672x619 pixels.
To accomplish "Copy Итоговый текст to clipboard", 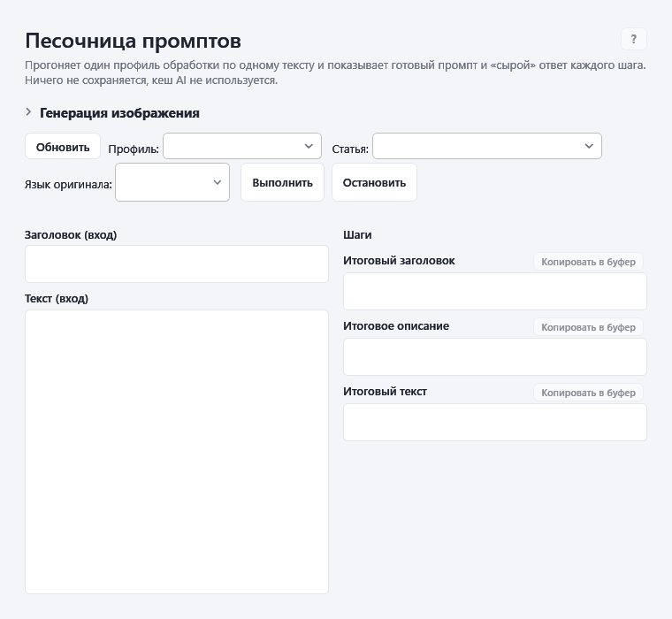I will (x=588, y=393).
